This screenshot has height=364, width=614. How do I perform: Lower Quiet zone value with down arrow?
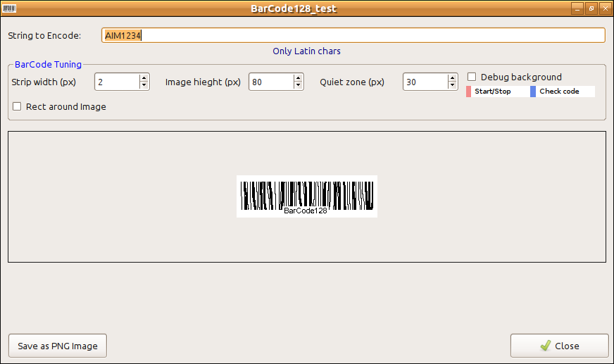[452, 86]
